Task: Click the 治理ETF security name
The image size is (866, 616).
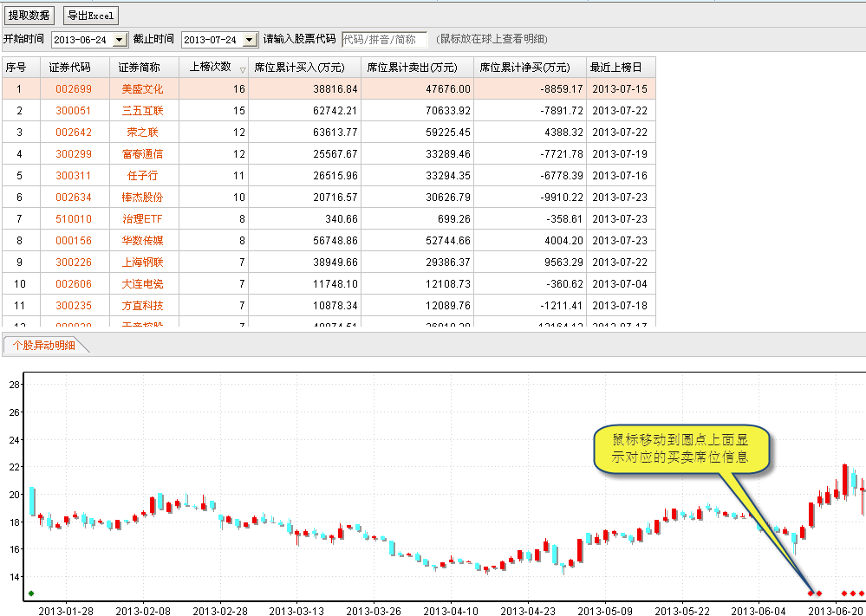Action: (x=142, y=219)
